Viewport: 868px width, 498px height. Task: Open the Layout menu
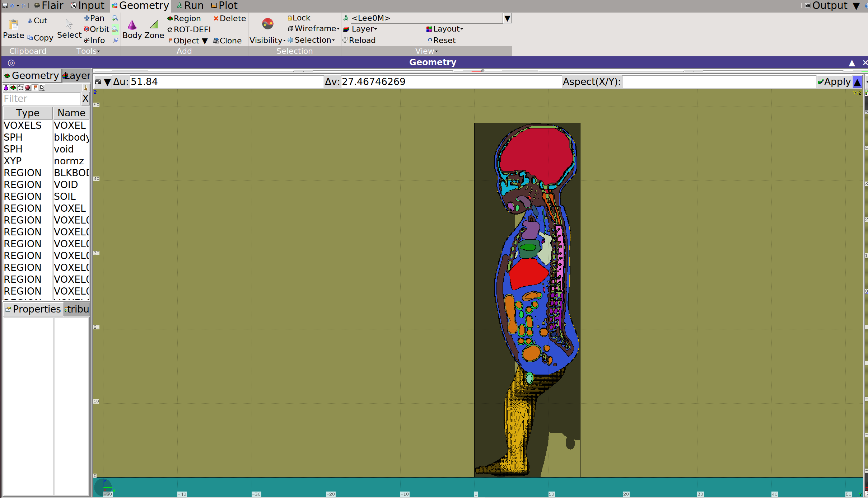pos(445,29)
